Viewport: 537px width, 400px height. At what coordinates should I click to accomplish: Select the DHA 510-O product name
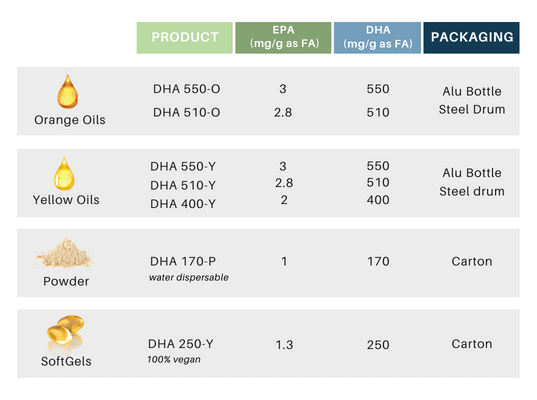187,112
